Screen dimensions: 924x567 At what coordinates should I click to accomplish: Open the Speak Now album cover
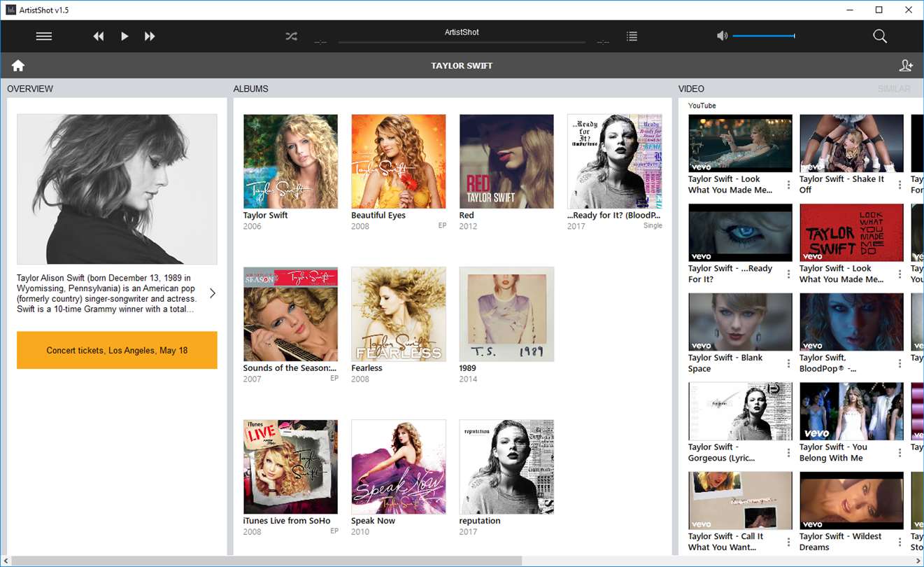coord(399,467)
